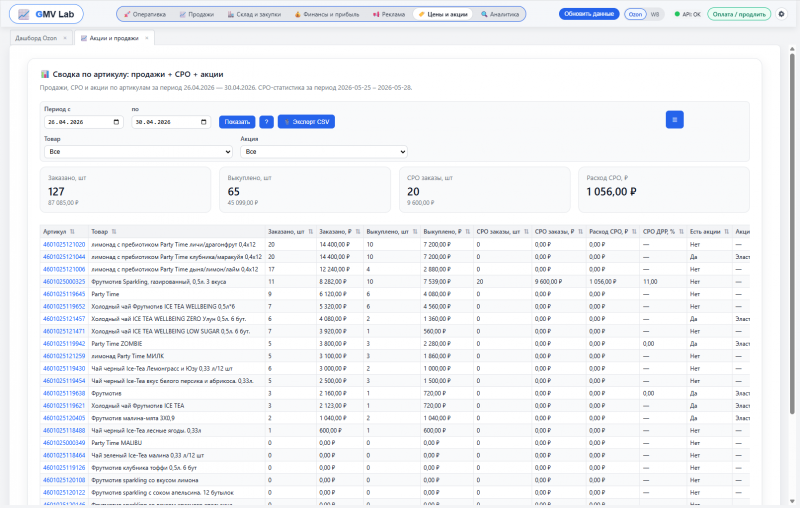The width and height of the screenshot is (800, 508).
Task: Switch marketplace to WB
Action: 655,14
